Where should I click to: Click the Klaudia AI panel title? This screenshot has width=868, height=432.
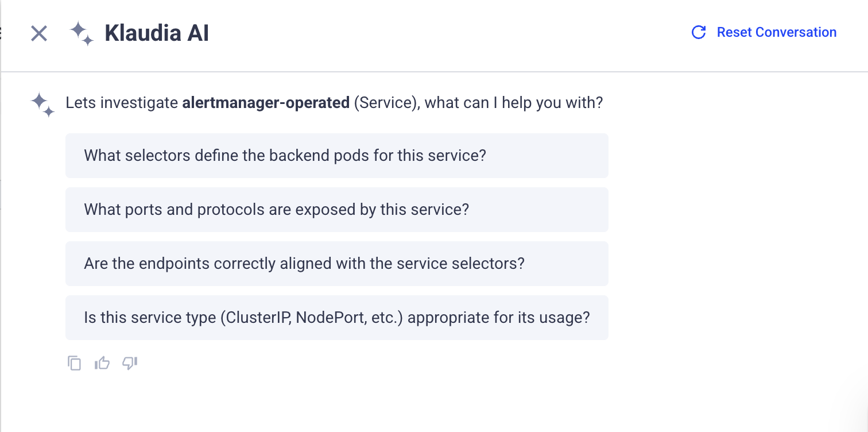tap(157, 33)
